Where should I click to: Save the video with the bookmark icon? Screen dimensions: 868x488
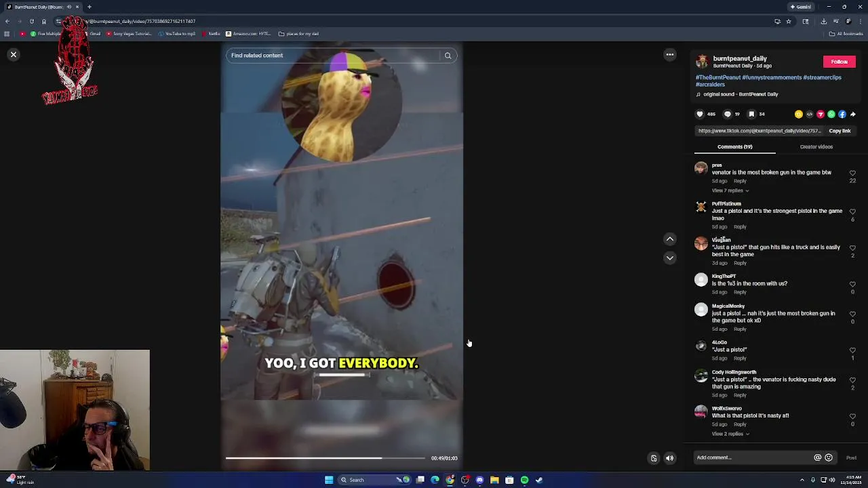pyautogui.click(x=751, y=114)
